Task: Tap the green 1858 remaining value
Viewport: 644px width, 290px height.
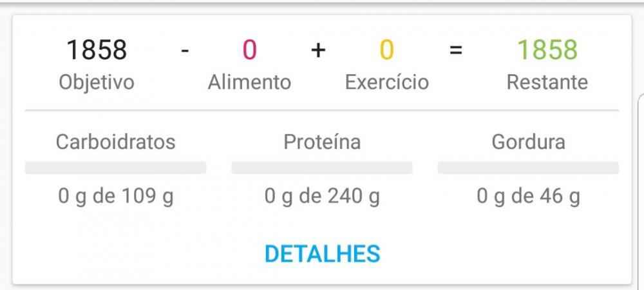Action: pyautogui.click(x=547, y=50)
